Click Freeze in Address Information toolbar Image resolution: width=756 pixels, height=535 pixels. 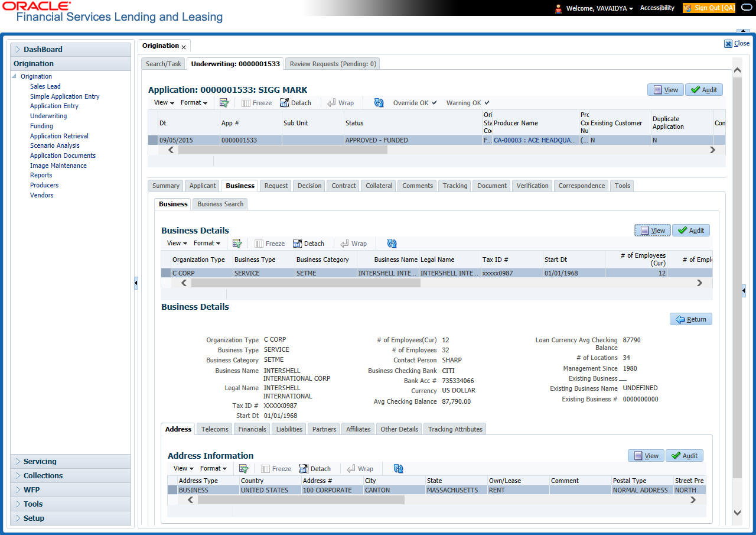(x=276, y=469)
